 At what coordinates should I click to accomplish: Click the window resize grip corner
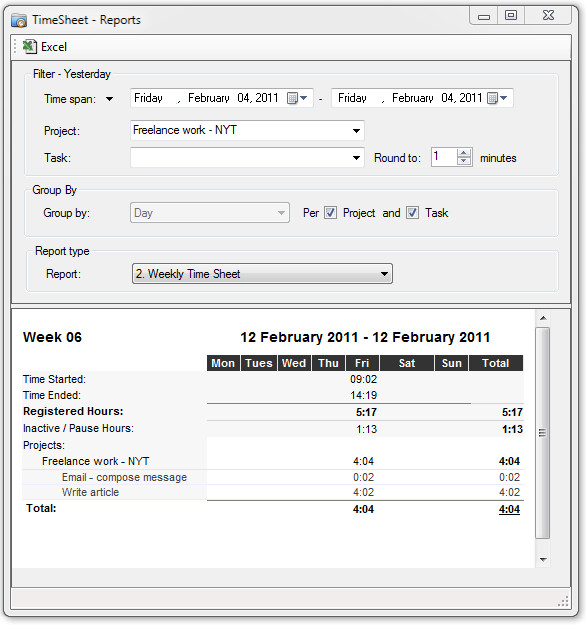click(564, 601)
